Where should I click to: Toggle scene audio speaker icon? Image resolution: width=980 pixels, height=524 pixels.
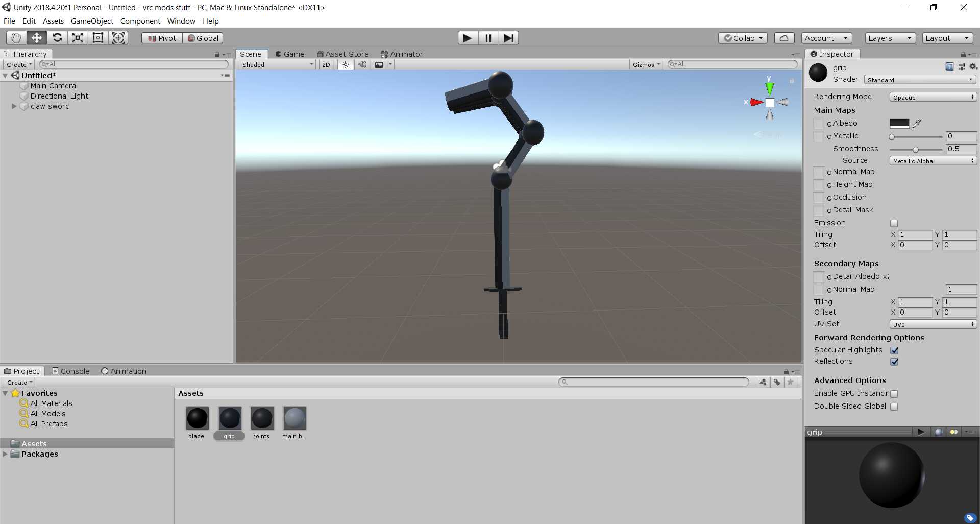point(362,65)
